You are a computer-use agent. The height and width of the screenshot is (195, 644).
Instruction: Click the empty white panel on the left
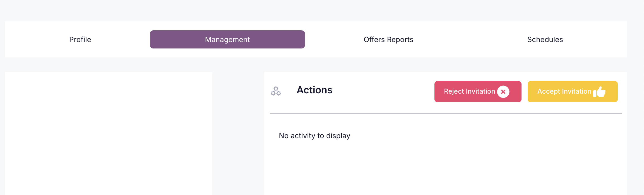(109, 134)
